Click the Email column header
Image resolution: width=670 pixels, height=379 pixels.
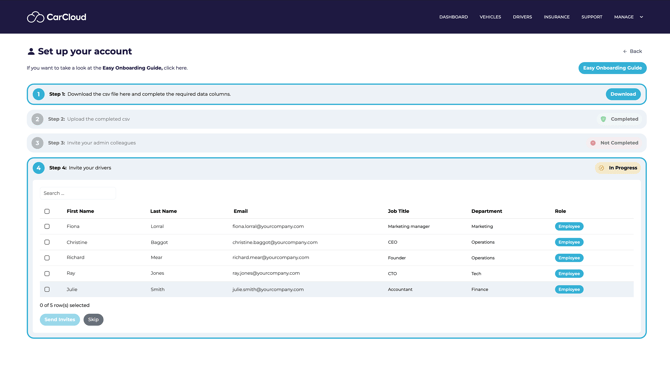coord(241,211)
